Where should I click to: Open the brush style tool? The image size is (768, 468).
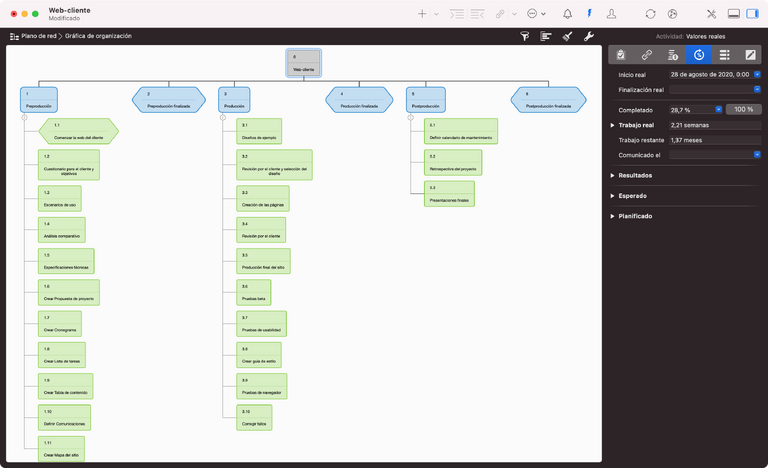point(567,36)
